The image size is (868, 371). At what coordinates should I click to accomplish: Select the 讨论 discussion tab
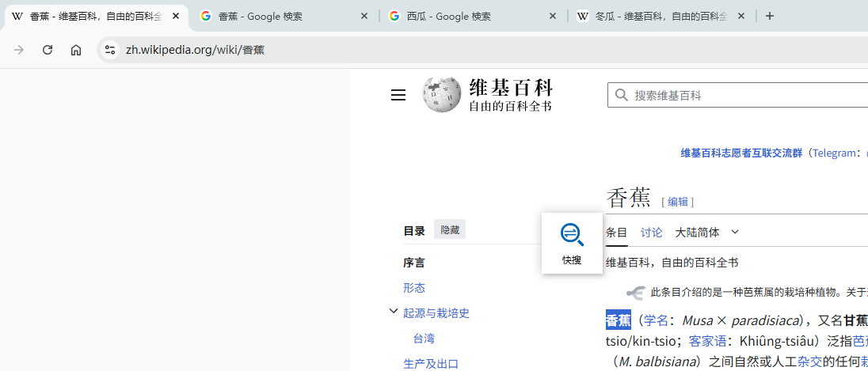(x=651, y=233)
